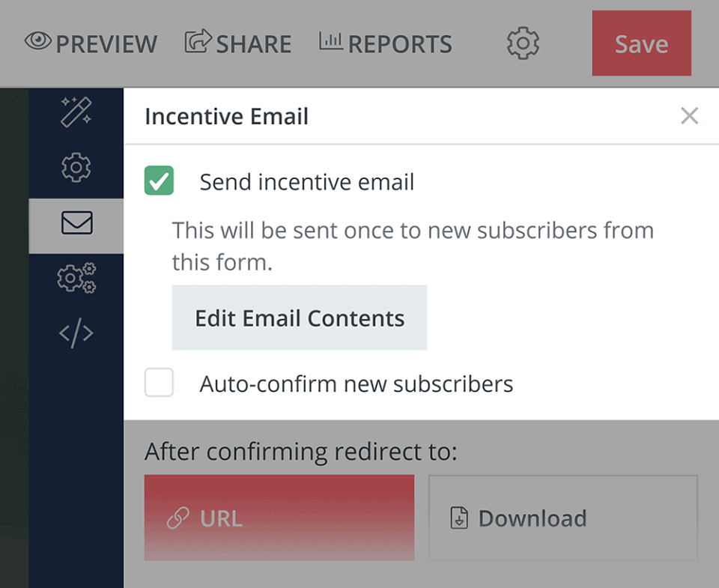The width and height of the screenshot is (719, 588).
Task: Enable Auto-confirm new subscribers
Action: (159, 383)
